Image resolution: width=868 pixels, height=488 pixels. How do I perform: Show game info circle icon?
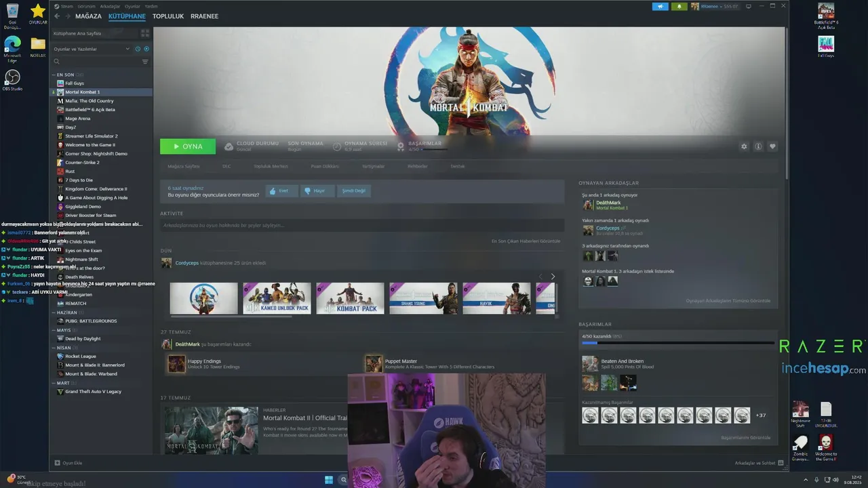(758, 146)
